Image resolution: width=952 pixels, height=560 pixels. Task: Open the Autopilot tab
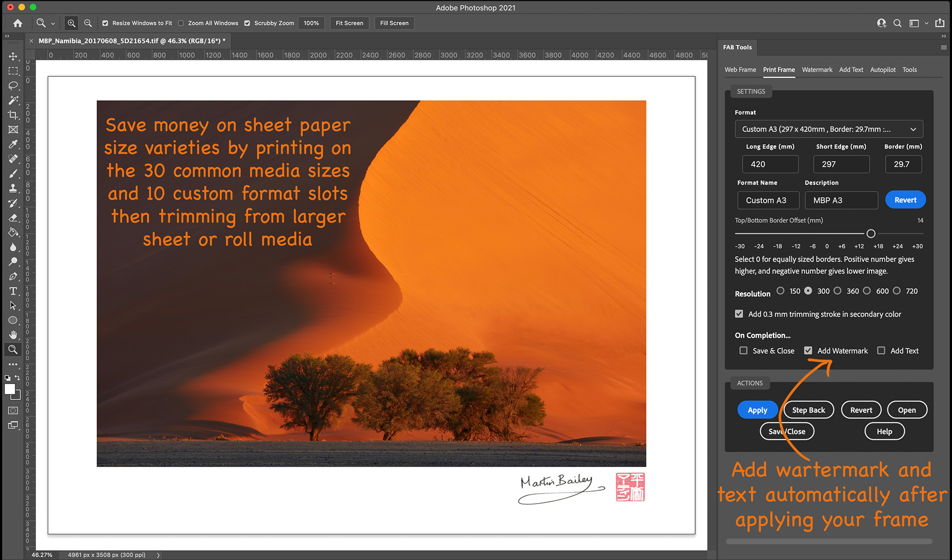coord(883,70)
